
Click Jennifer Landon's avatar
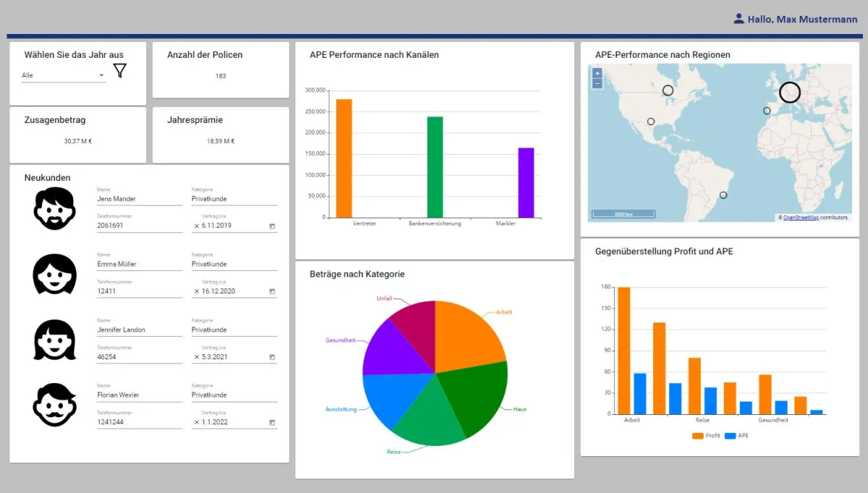[54, 340]
